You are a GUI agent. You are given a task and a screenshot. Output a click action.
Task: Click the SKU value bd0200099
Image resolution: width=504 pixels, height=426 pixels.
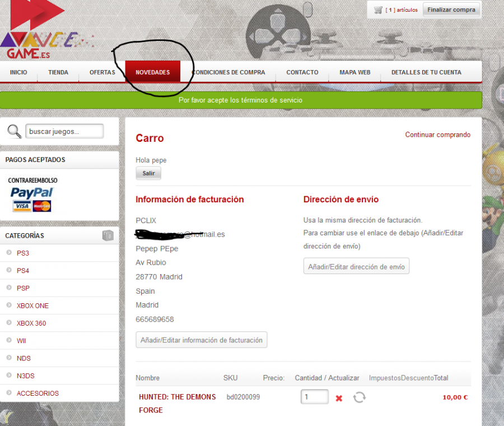pos(244,397)
